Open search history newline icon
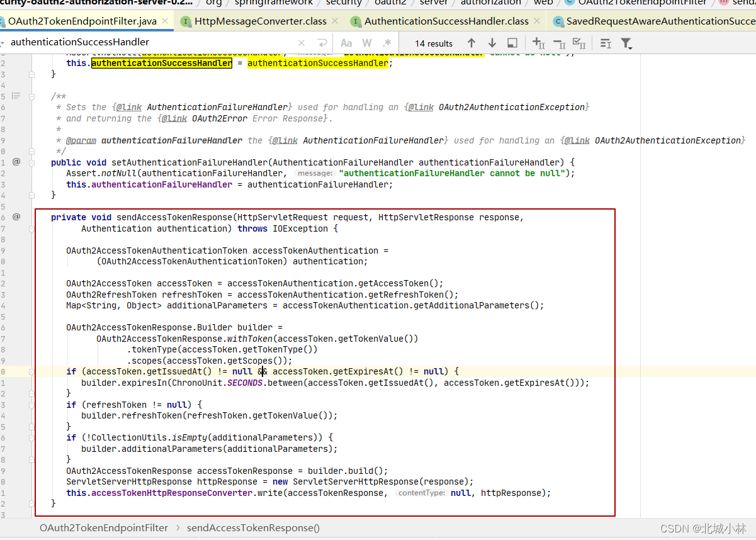Image resolution: width=756 pixels, height=540 pixels. pos(322,43)
